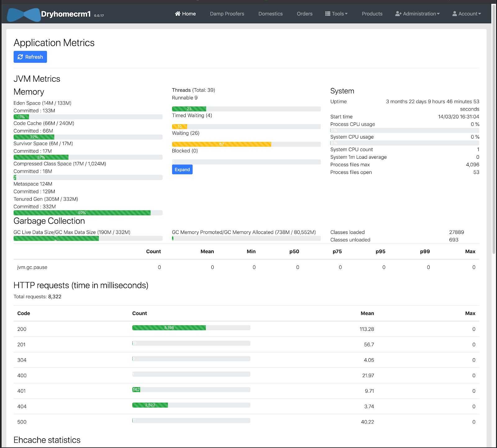This screenshot has height=448, width=497.
Task: Open the Account dropdown caret
Action: point(480,14)
